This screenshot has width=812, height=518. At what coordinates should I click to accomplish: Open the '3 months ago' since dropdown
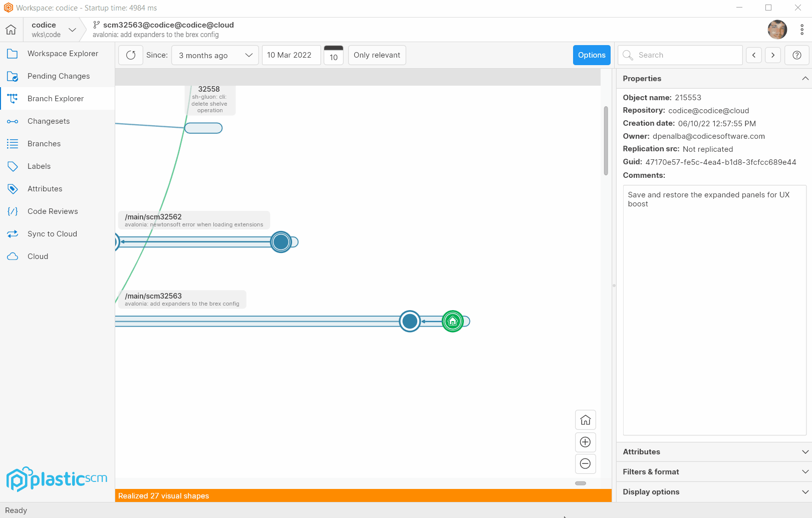coord(215,55)
